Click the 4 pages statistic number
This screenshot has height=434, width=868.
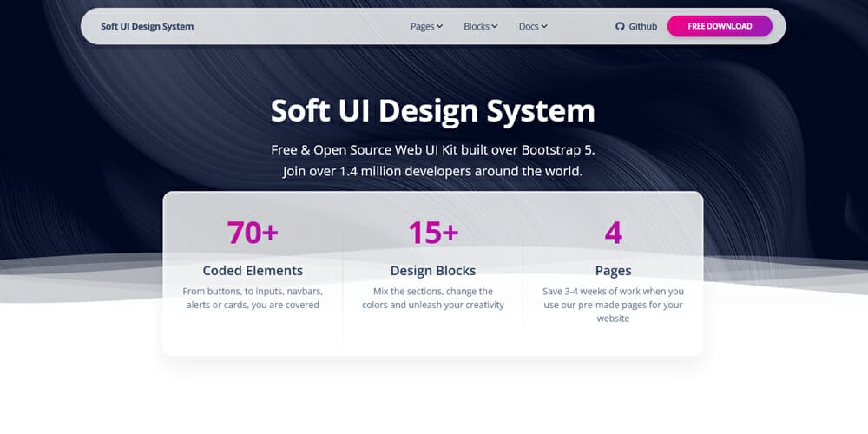click(x=614, y=233)
